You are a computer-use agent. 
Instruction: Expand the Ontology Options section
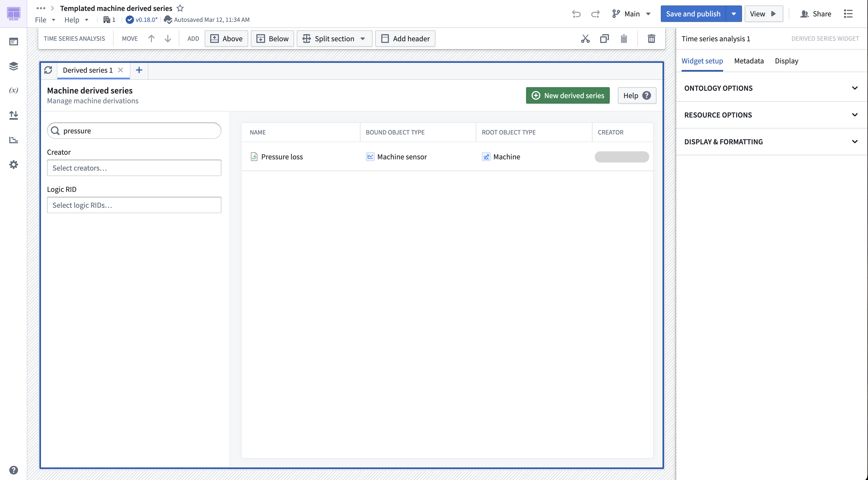771,88
